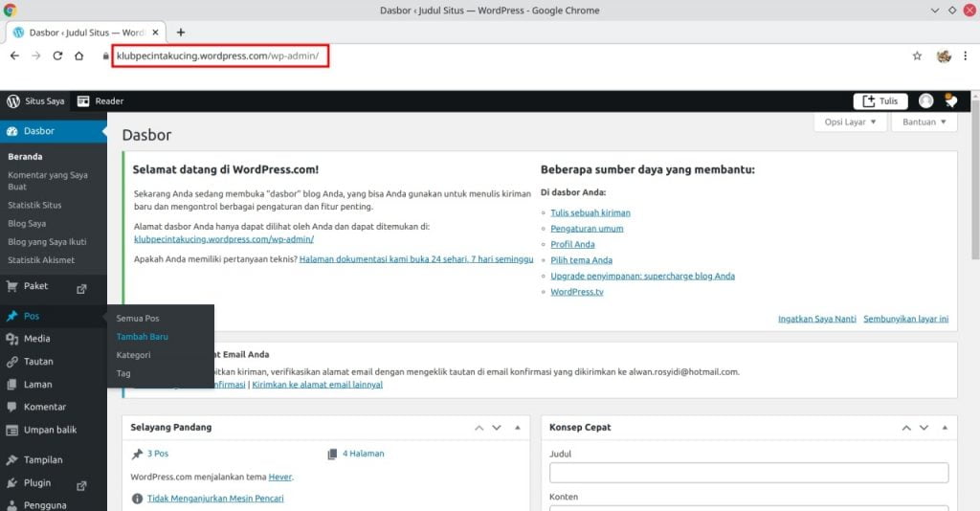Screen dimensions: 980x511
Task: Open the notifications icon in admin bar
Action: [x=950, y=100]
